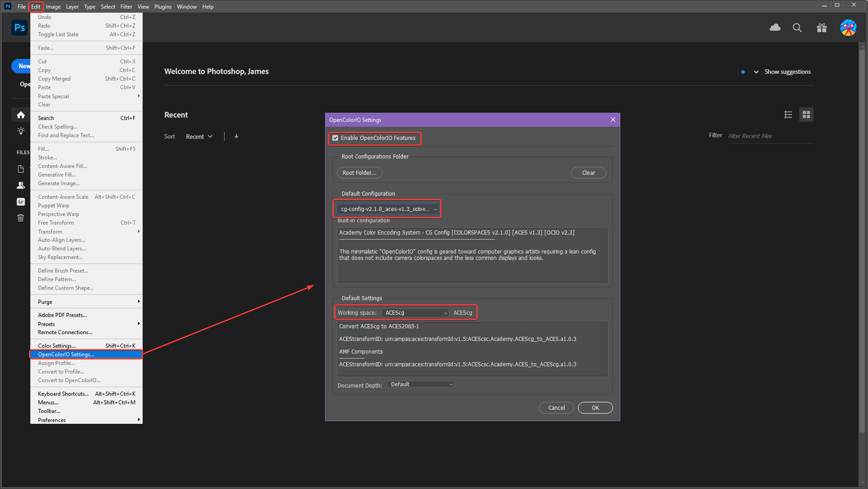Viewport: 868px width, 489px height.
Task: Expand the Paste Special submenu
Action: [86, 96]
